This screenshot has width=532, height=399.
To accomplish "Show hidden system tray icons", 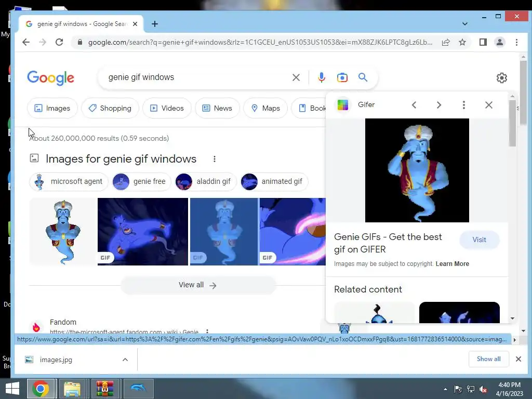I will click(445, 389).
